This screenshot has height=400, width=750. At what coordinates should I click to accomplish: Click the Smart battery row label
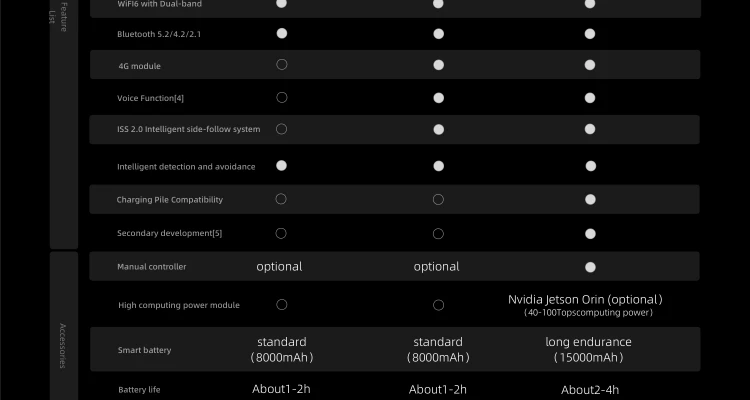pyautogui.click(x=144, y=350)
